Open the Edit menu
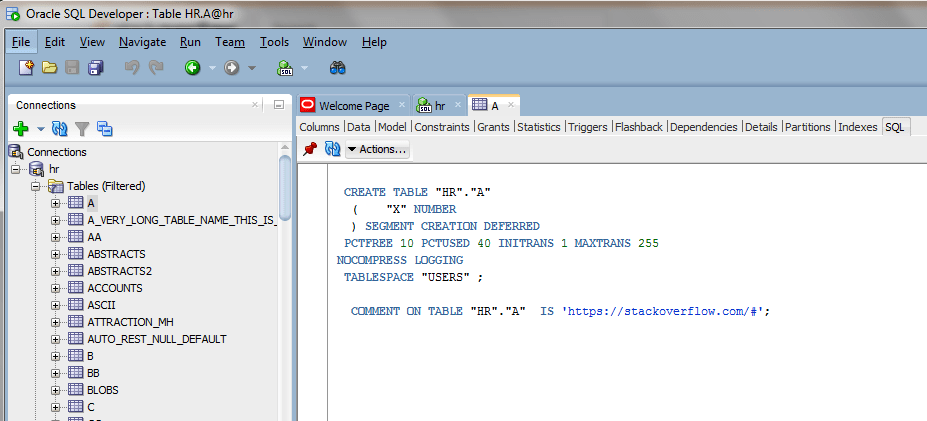 (55, 42)
